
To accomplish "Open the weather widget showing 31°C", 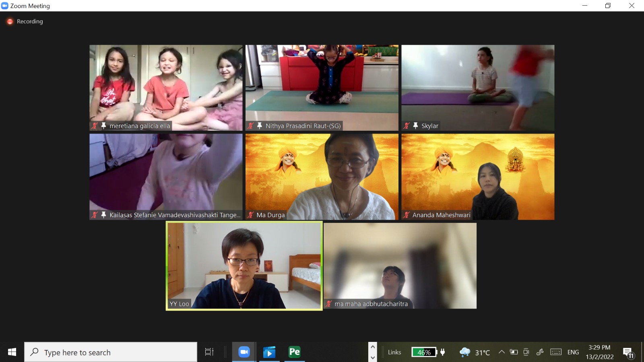I will point(475,352).
